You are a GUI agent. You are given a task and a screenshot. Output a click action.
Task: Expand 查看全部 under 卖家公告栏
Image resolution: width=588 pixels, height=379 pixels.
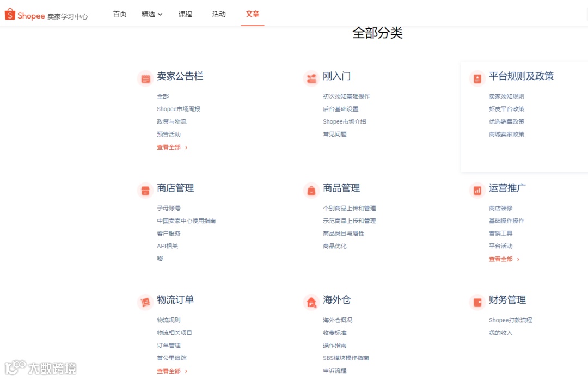pos(172,147)
